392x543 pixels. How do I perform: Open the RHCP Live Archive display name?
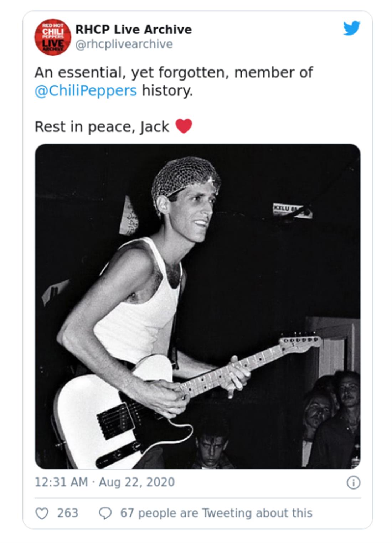tap(133, 29)
